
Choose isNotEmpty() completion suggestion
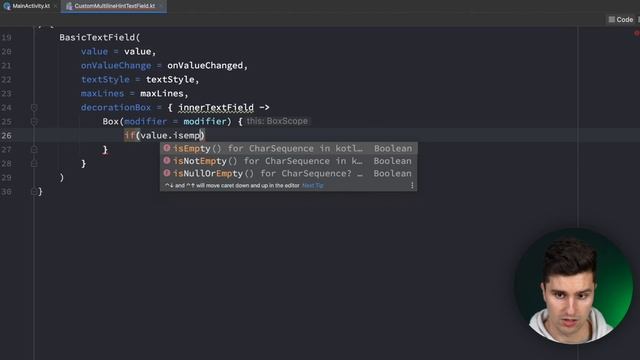[x=288, y=161]
